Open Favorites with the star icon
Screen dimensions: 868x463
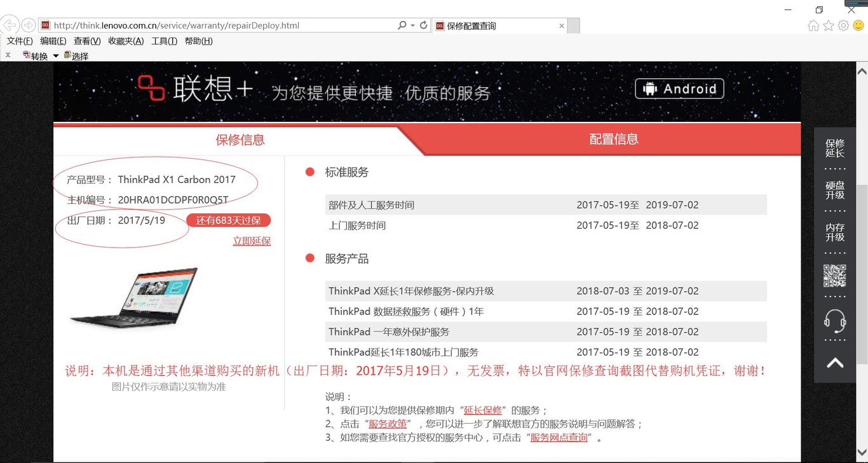point(829,25)
